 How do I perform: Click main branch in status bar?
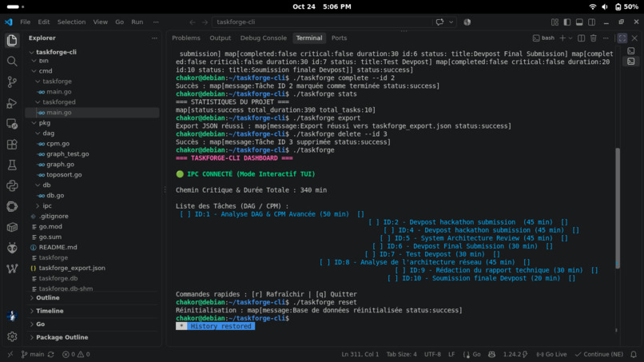point(33,354)
